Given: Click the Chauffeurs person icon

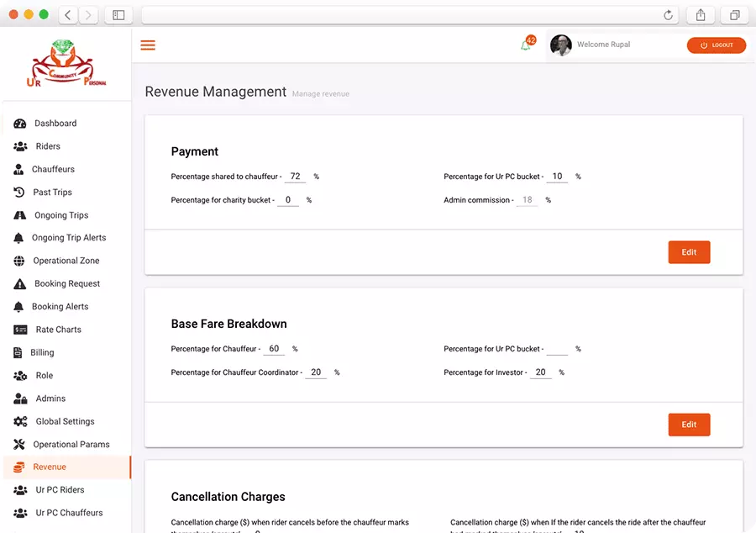Looking at the screenshot, I should pos(18,169).
